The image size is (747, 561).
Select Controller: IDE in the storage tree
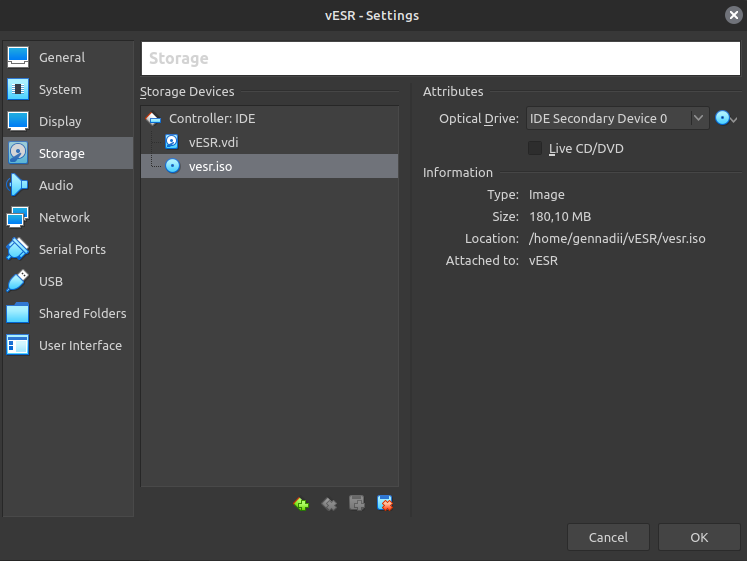pyautogui.click(x=211, y=118)
